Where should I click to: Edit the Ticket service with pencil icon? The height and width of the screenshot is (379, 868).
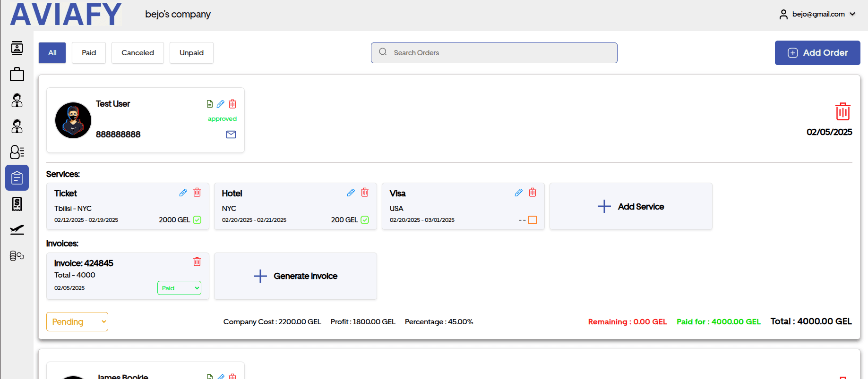click(183, 193)
